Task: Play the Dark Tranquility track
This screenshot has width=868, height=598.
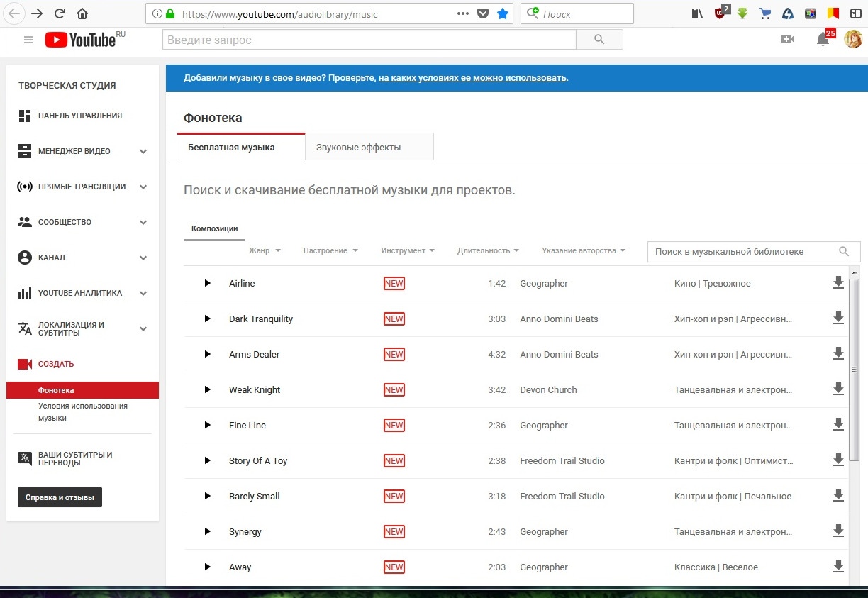Action: [208, 319]
